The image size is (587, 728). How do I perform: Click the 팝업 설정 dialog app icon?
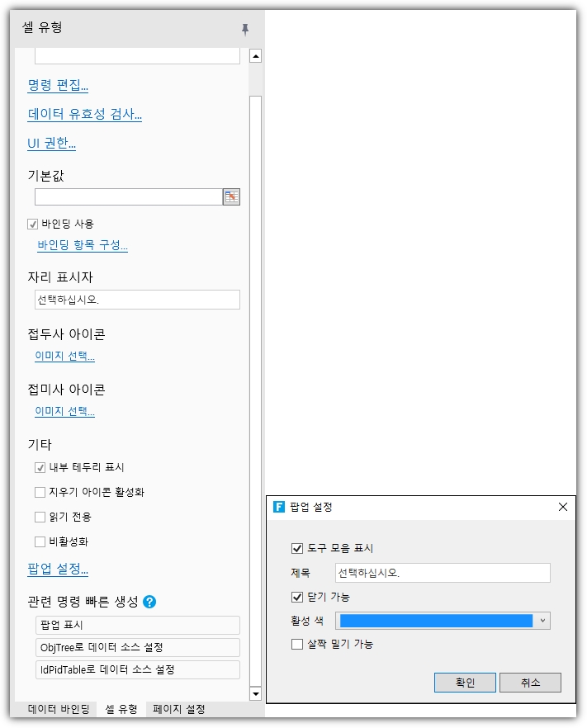pyautogui.click(x=279, y=507)
